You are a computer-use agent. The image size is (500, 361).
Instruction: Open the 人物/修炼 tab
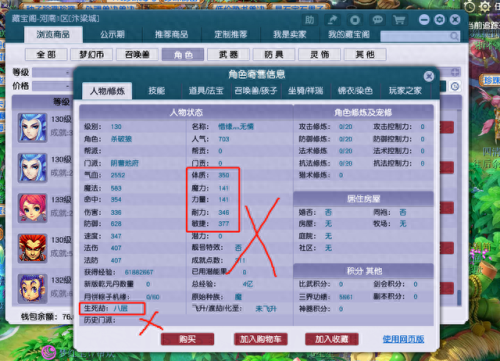pyautogui.click(x=107, y=91)
